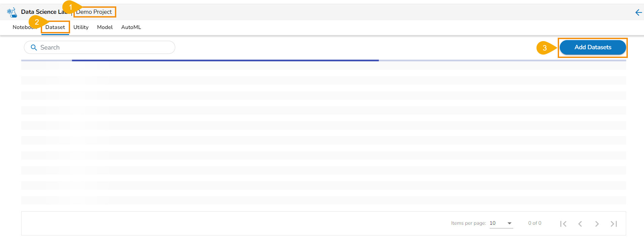The height and width of the screenshot is (251, 644).
Task: Go to the previous page of datasets
Action: click(580, 224)
